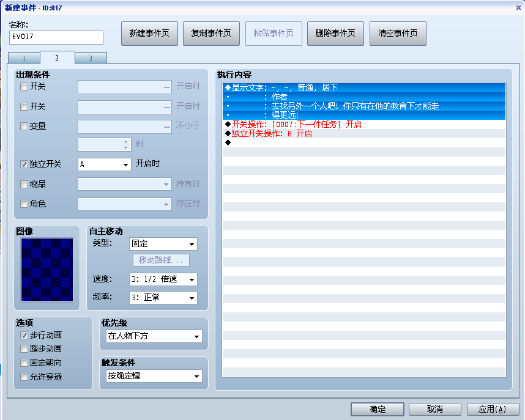Enable the 允许穿透 option

(x=24, y=377)
